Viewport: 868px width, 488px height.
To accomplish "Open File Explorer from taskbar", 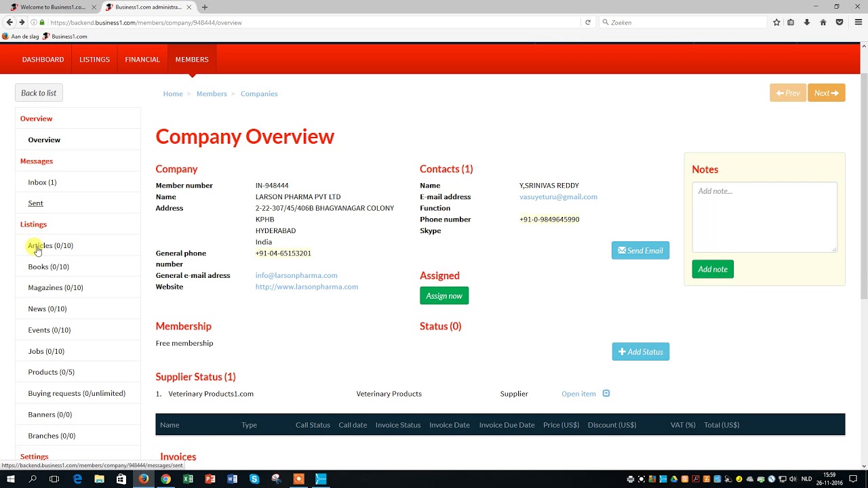I will tap(99, 479).
